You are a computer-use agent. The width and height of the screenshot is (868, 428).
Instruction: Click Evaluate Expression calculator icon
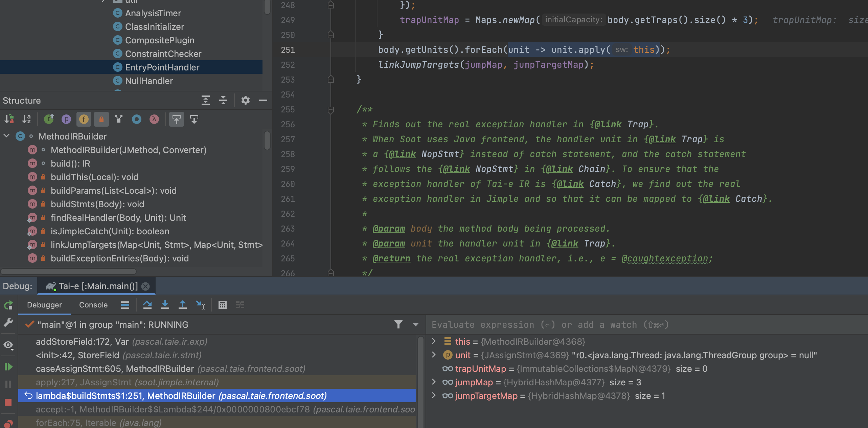pyautogui.click(x=222, y=305)
